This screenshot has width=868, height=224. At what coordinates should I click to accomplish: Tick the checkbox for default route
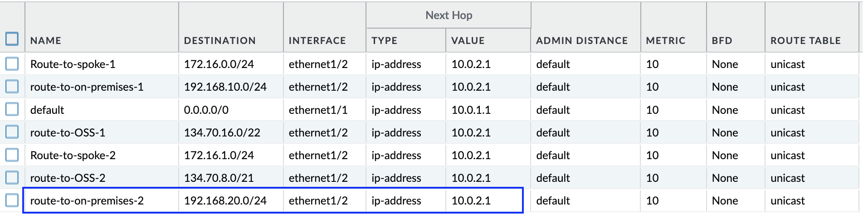[12, 109]
